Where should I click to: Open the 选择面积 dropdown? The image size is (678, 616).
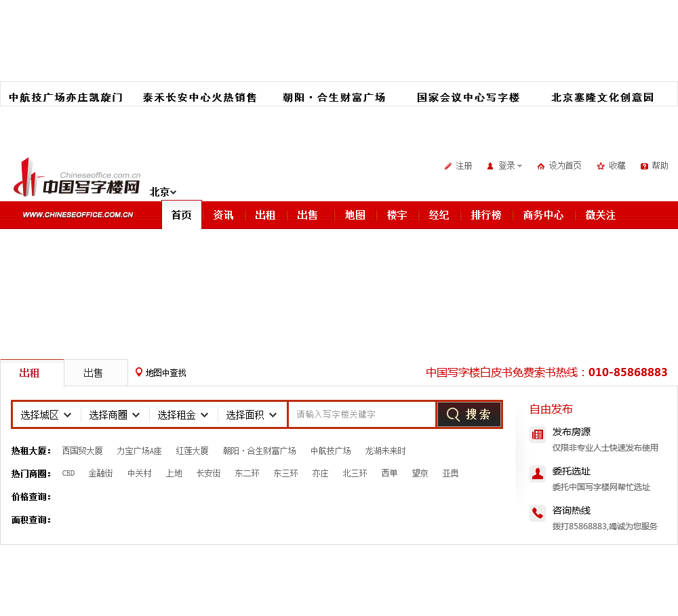[252, 415]
